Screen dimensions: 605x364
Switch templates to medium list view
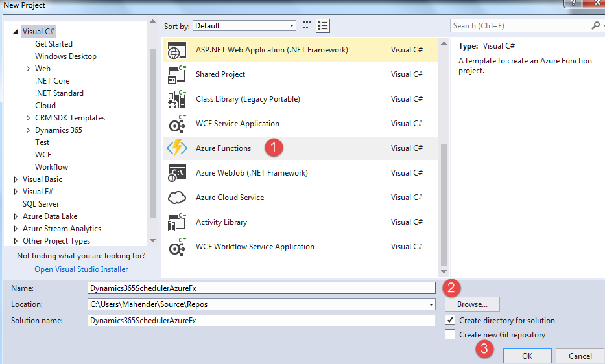(323, 26)
